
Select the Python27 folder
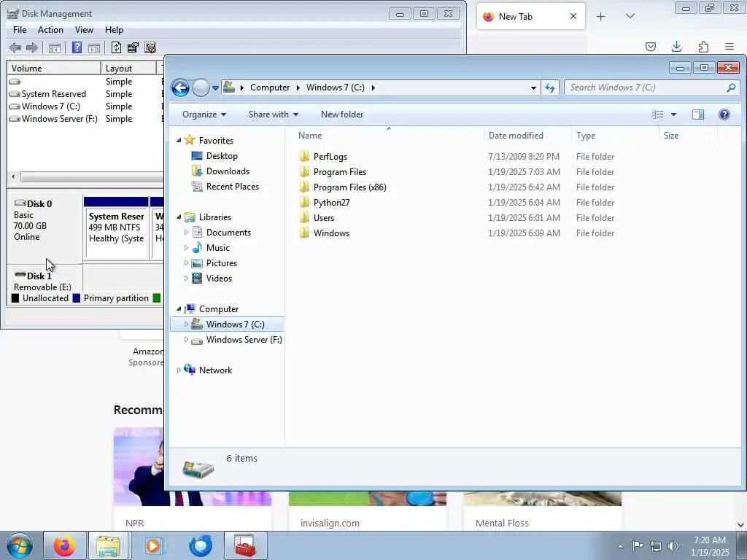click(332, 203)
